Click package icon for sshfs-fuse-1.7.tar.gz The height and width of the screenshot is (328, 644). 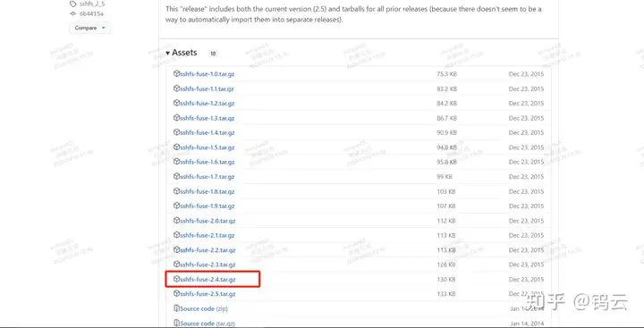point(176,176)
